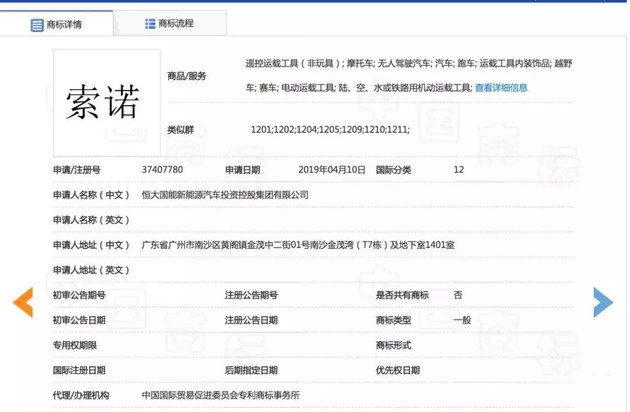
Task: Click the 初审公告日期 label
Action: (79, 320)
